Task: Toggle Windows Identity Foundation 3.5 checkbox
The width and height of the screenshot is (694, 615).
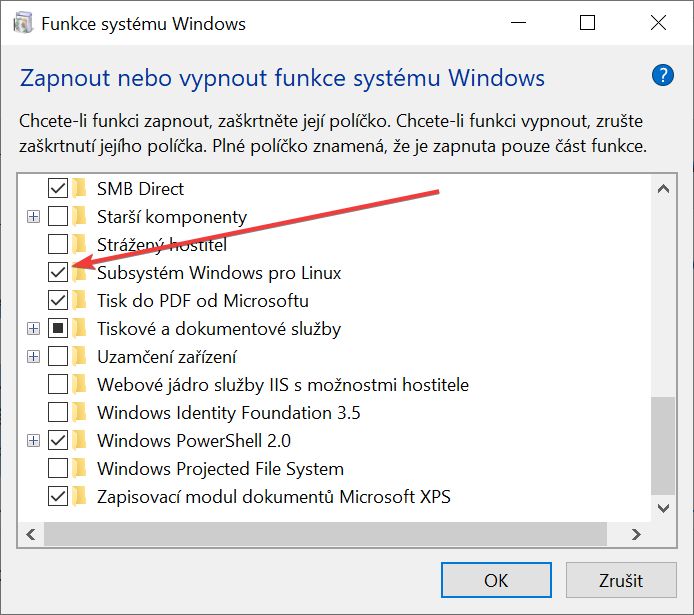Action: (x=58, y=412)
